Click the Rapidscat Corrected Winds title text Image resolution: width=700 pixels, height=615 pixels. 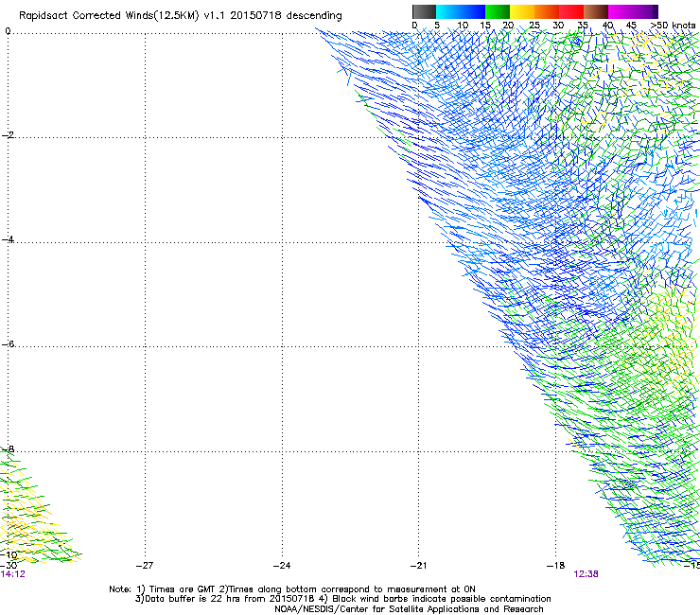[x=181, y=15]
